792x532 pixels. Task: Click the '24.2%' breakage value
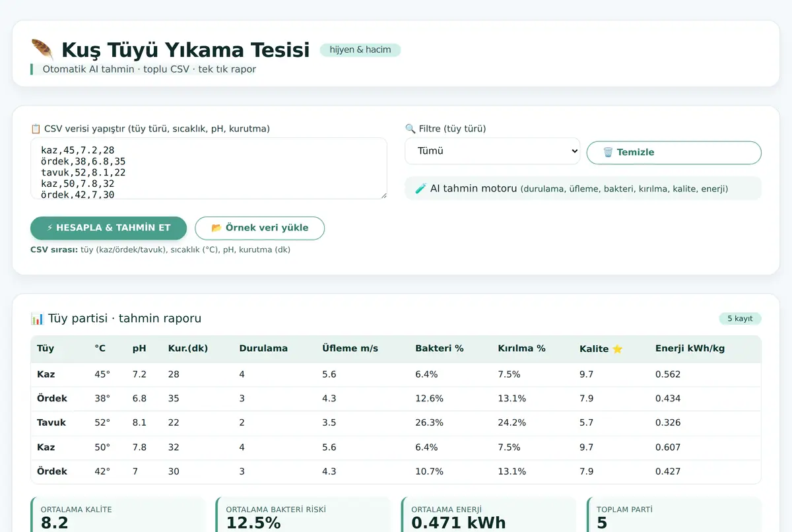511,422
